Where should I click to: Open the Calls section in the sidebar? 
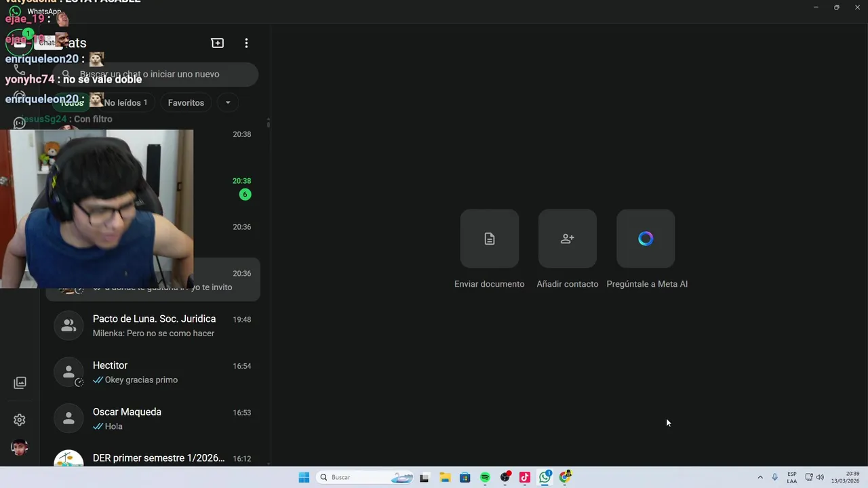point(20,69)
